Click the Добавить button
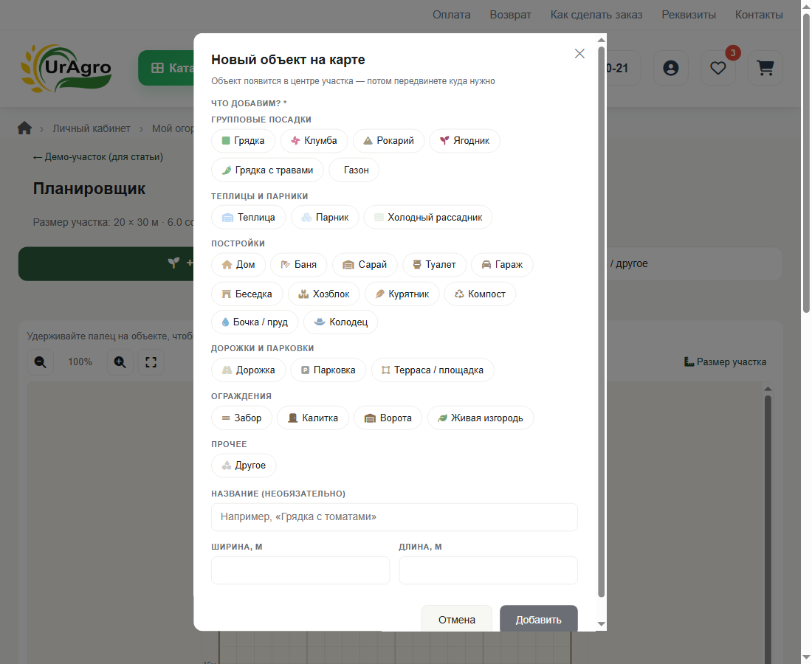This screenshot has height=664, width=812. (x=539, y=619)
